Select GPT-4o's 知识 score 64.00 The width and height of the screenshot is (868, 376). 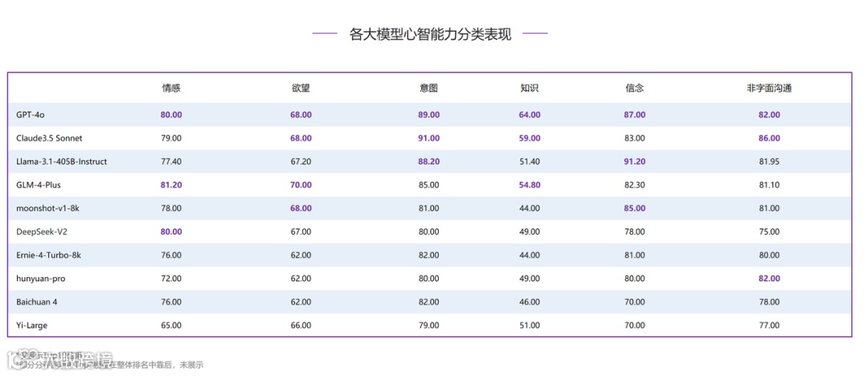pos(529,115)
